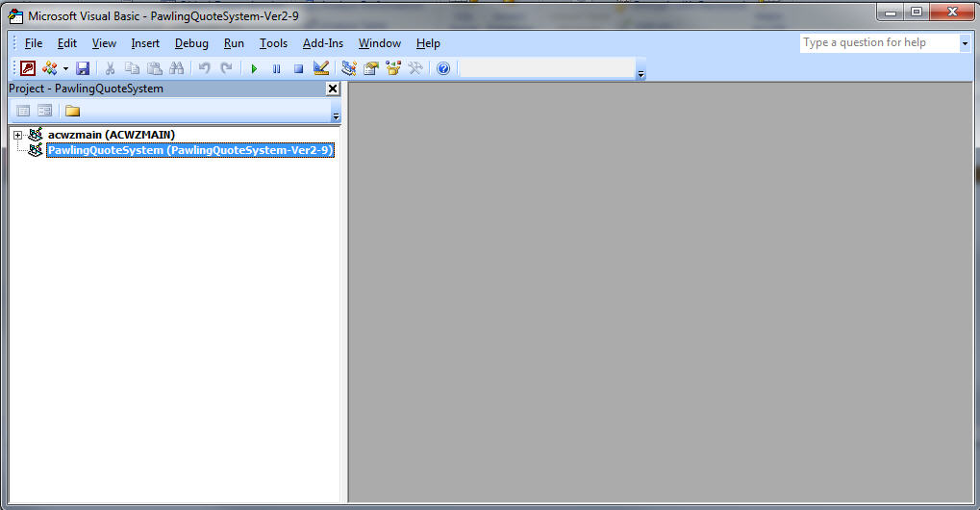The width and height of the screenshot is (980, 510).
Task: Click the Cut scissors icon
Action: (110, 68)
